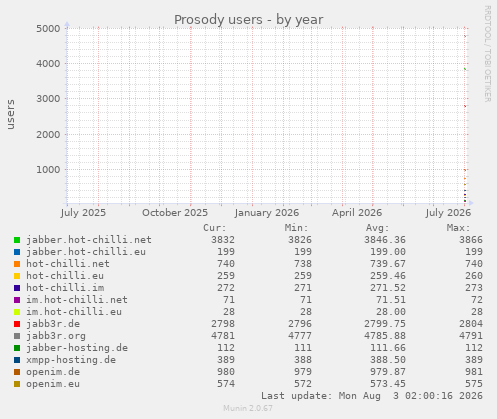
Task: Click jabb3r.org current value 4781
Action: pos(223,336)
